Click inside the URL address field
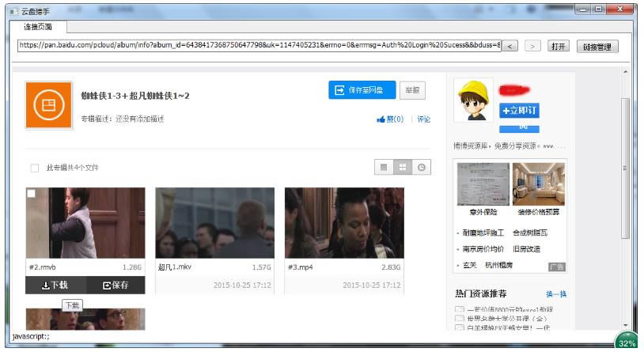This screenshot has height=352, width=644. (259, 46)
